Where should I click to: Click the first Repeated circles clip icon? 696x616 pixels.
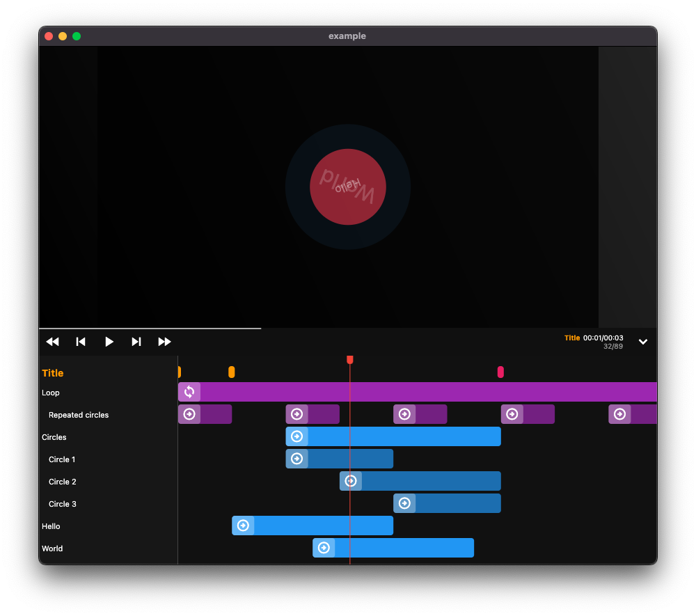click(189, 414)
